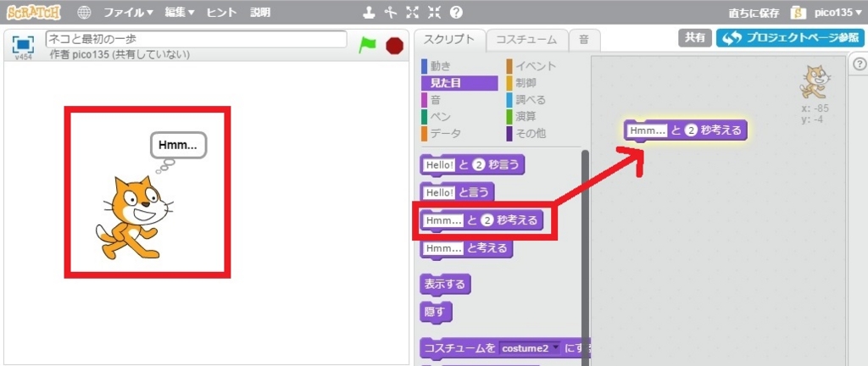Select the scissors delete tool
The width and height of the screenshot is (868, 366).
392,12
